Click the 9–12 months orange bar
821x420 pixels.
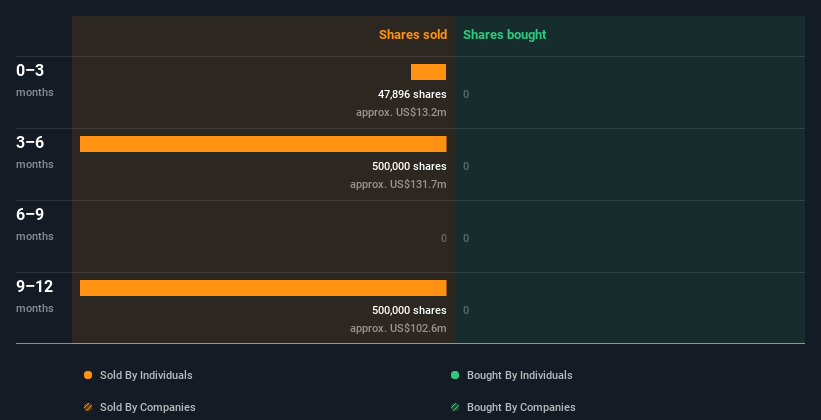[263, 288]
